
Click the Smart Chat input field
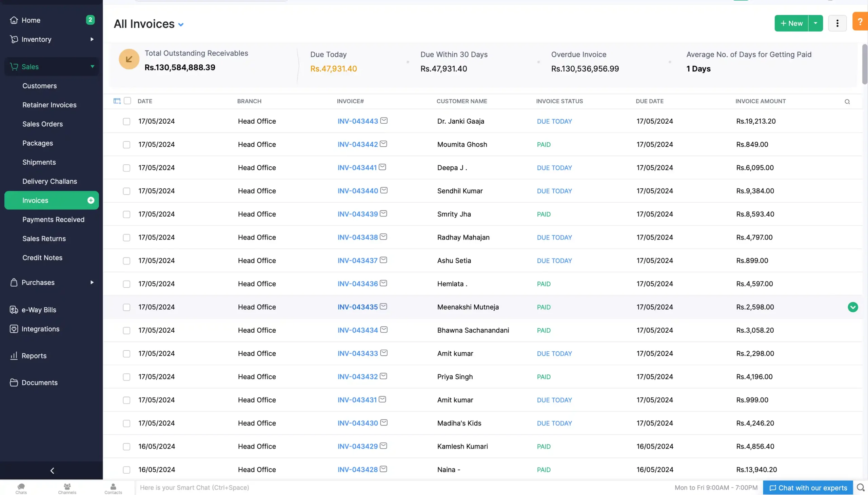pyautogui.click(x=401, y=488)
